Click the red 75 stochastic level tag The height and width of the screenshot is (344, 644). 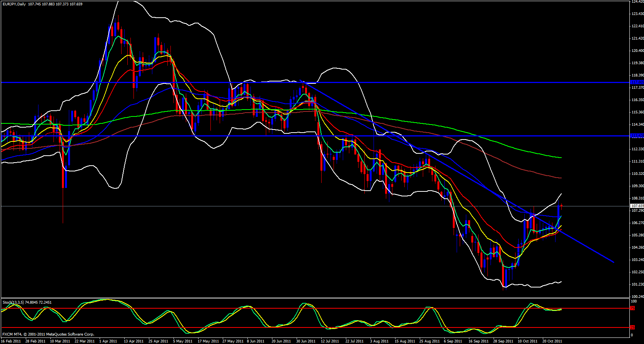click(x=632, y=308)
